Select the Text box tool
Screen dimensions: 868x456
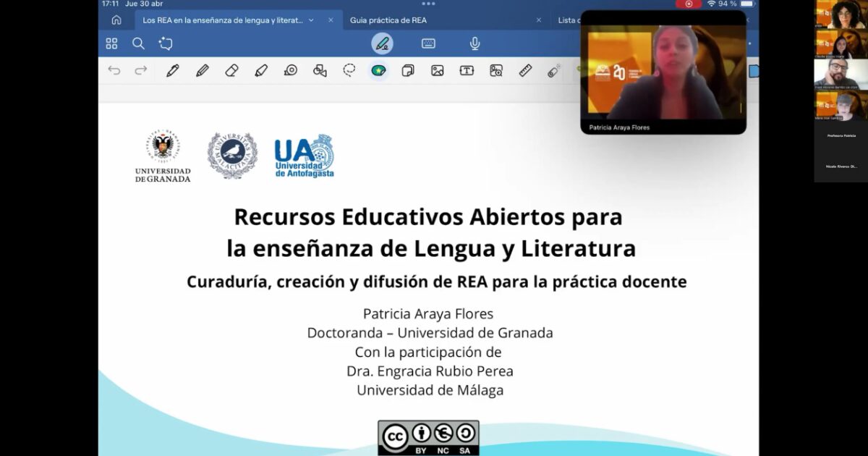(467, 70)
